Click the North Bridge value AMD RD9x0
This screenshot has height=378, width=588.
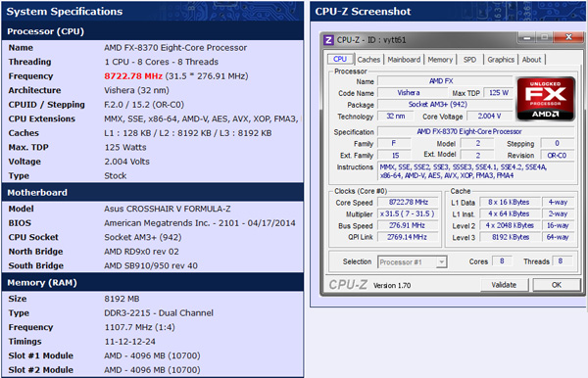[141, 252]
